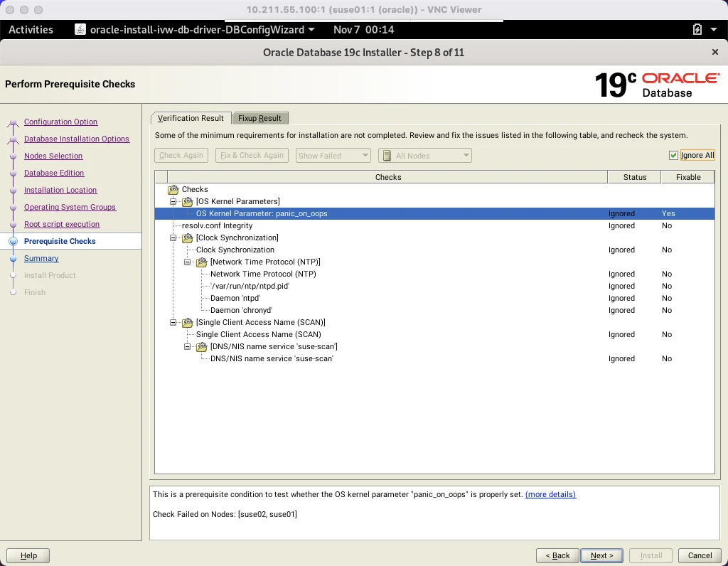Open the more details link
728x566 pixels.
(x=550, y=494)
